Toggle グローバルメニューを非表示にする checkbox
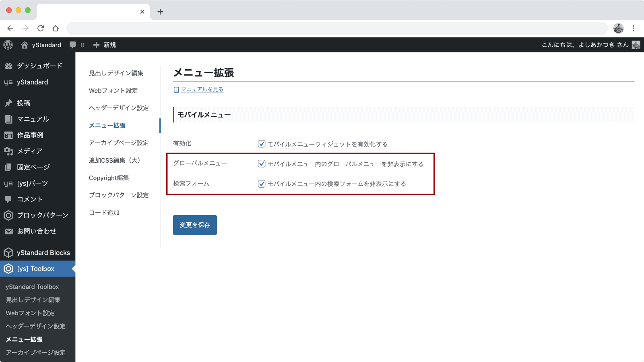The height and width of the screenshot is (362, 644). [262, 163]
